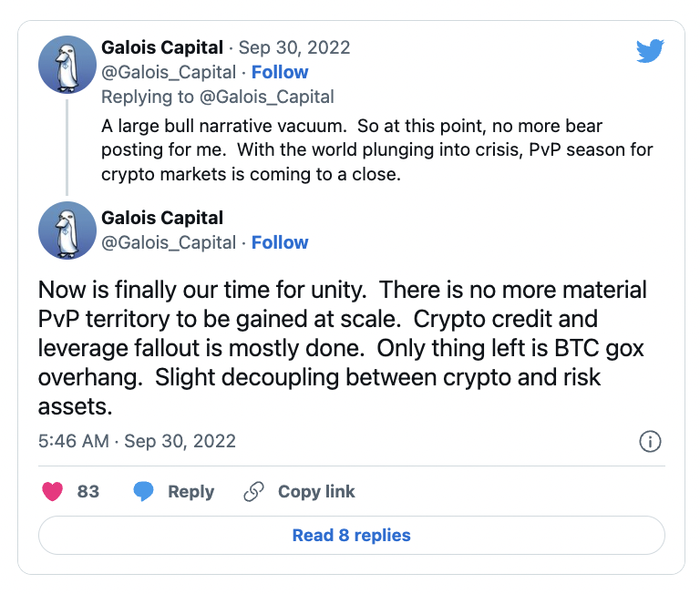Image resolution: width=700 pixels, height=594 pixels.
Task: Click Galois Capital avatar in main tweet
Action: coord(67,230)
